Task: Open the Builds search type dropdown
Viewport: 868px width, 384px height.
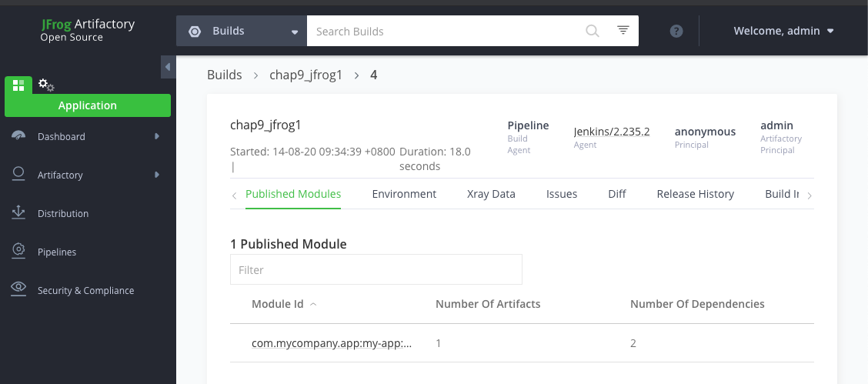Action: [242, 32]
